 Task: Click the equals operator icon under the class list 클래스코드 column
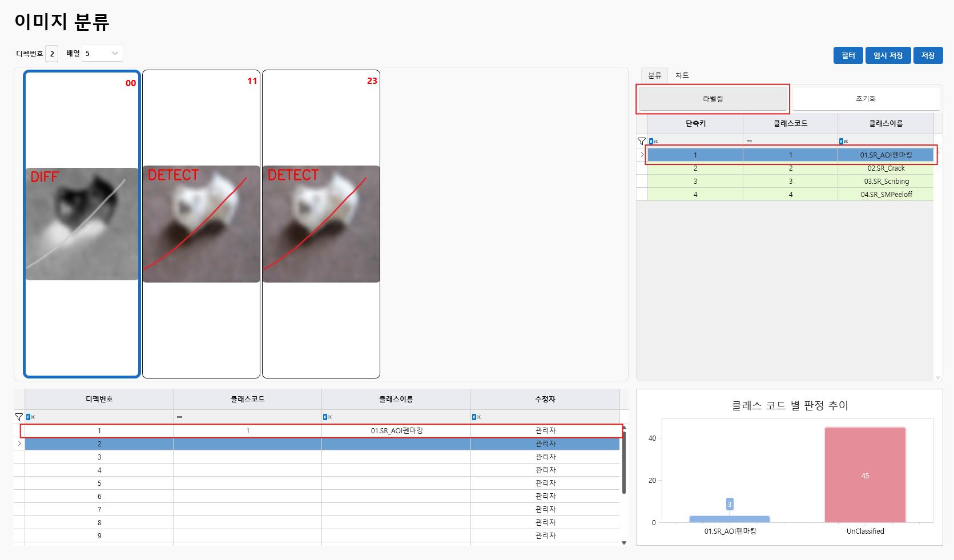click(x=749, y=141)
